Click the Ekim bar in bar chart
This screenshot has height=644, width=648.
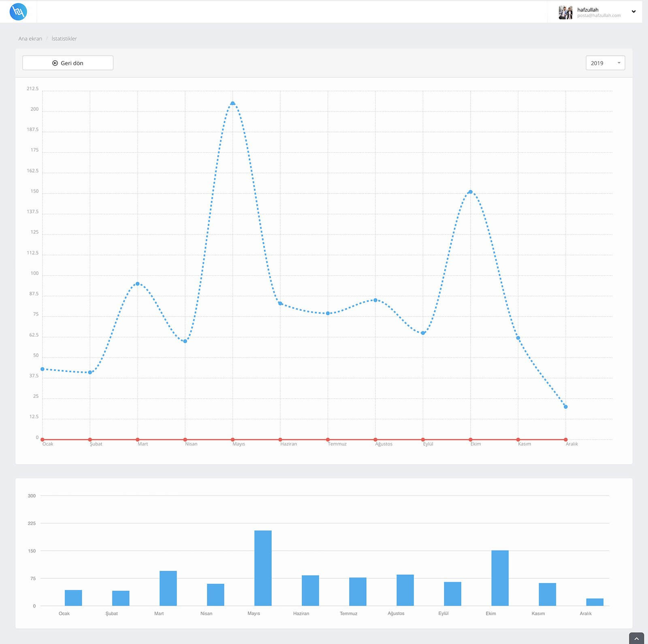500,578
